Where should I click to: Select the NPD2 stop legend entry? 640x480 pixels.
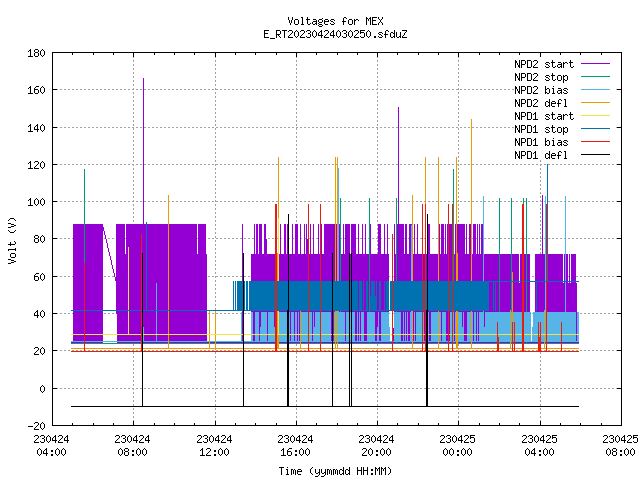(541, 77)
